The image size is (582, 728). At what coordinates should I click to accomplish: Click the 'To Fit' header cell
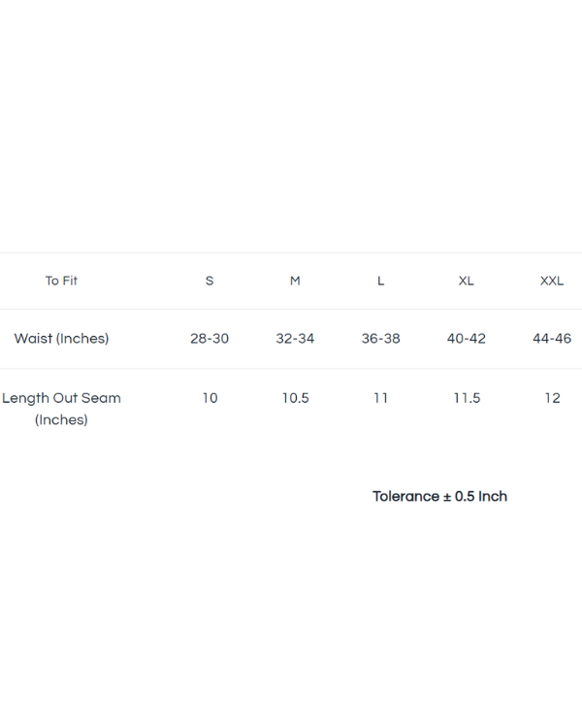click(61, 281)
